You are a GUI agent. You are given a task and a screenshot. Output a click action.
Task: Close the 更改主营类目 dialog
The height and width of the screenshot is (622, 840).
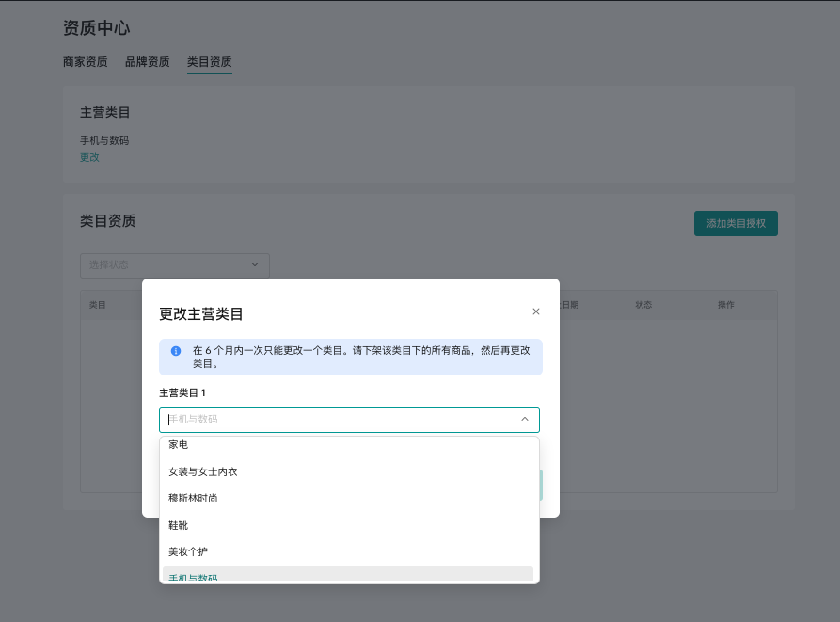coord(536,311)
